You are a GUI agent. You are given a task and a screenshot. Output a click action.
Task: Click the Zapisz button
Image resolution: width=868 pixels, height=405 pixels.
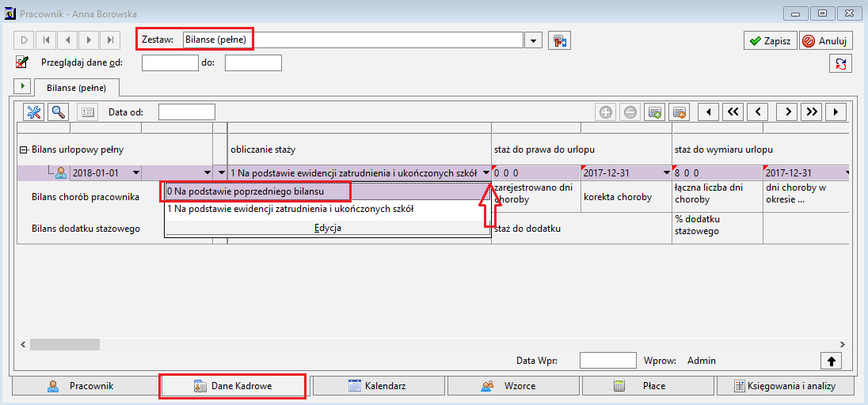770,41
